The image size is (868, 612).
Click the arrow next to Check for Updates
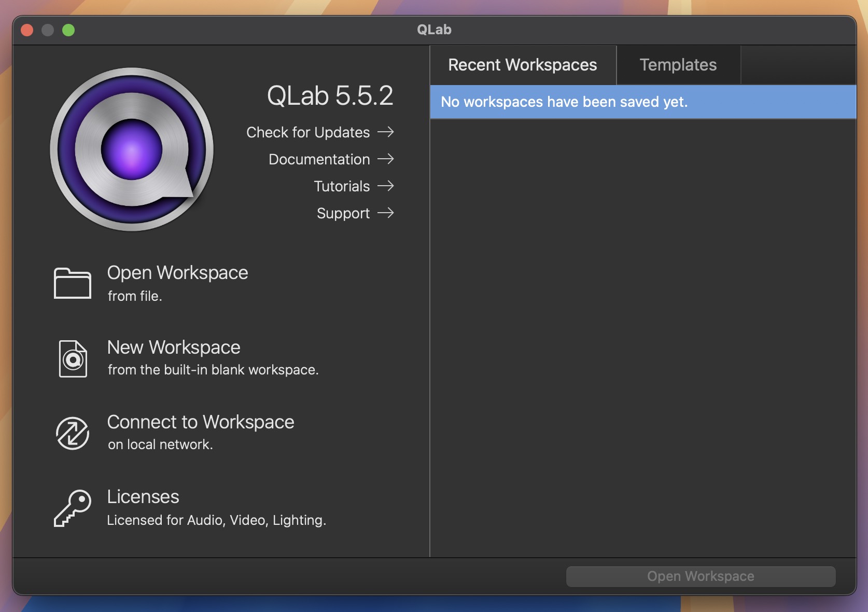(x=386, y=132)
